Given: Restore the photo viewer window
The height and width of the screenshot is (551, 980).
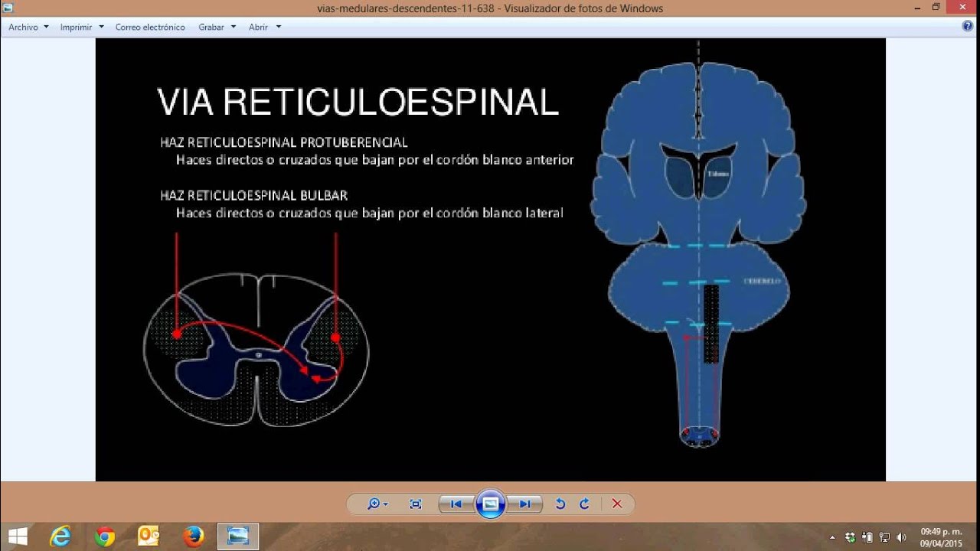Looking at the screenshot, I should coord(936,8).
